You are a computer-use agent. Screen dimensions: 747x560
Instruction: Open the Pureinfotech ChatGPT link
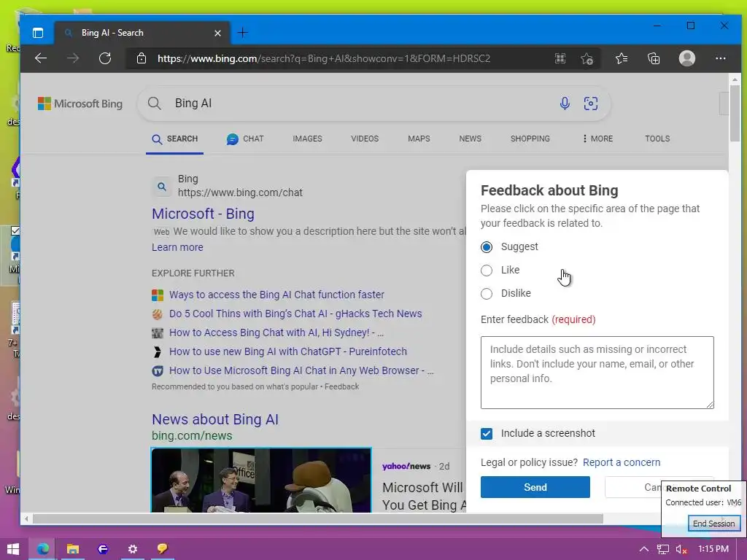point(287,351)
